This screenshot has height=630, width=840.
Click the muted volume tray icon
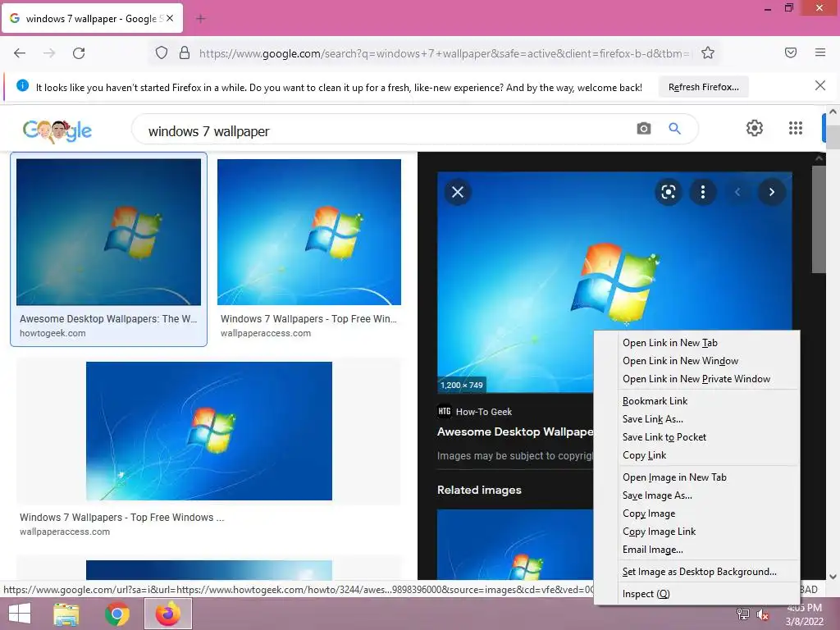pos(763,614)
